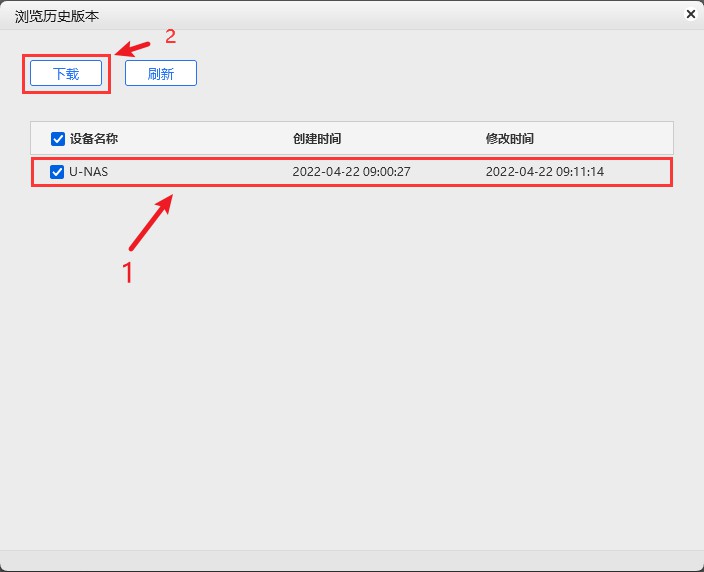Click the red arrow pointing at 下载 button

pyautogui.click(x=133, y=46)
